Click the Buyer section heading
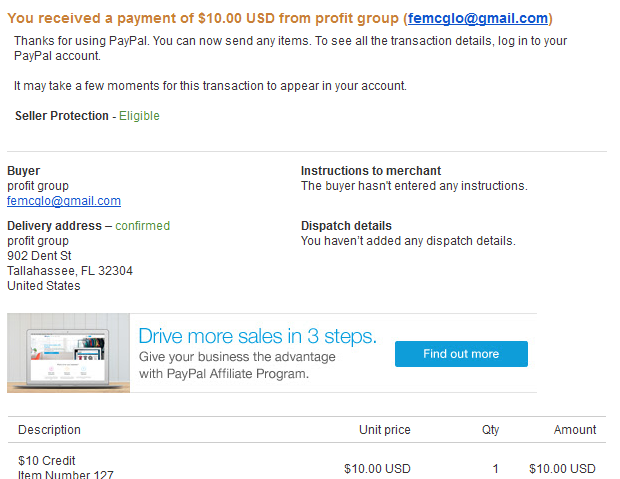The width and height of the screenshot is (620, 479). coord(23,170)
